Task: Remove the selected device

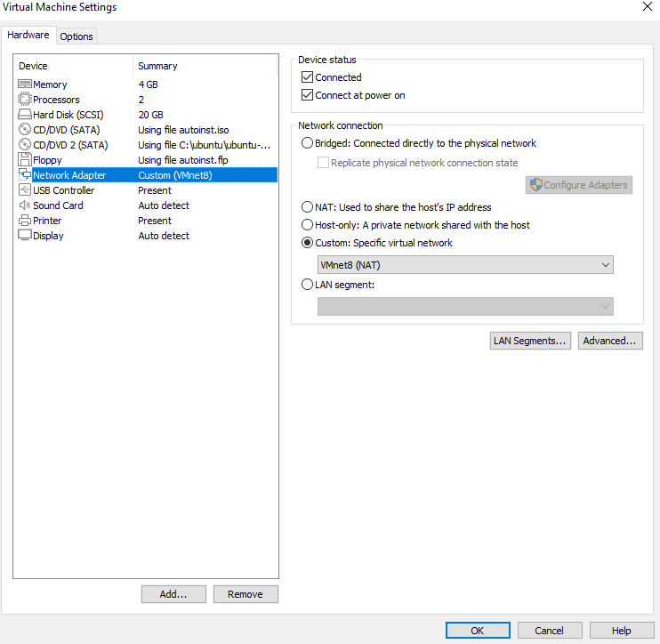Action: [x=245, y=594]
